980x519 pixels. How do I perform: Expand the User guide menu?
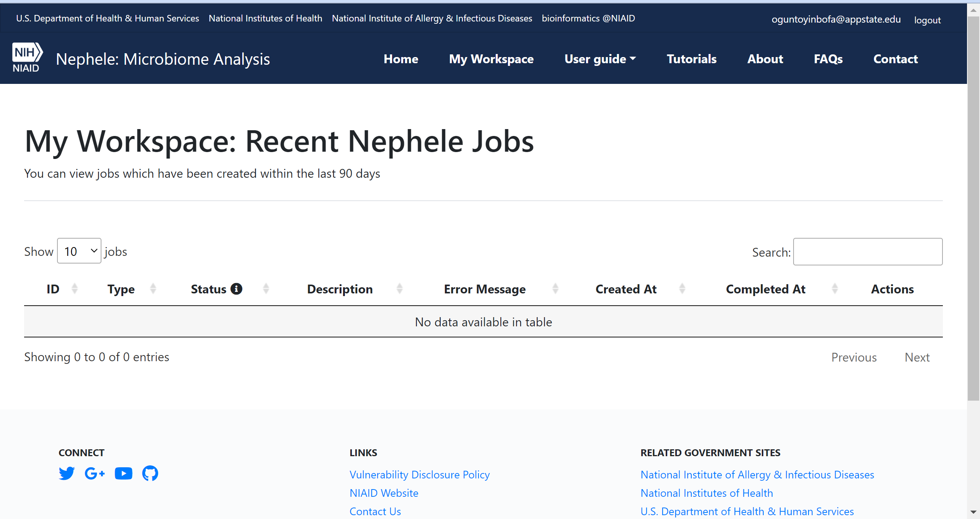point(600,59)
